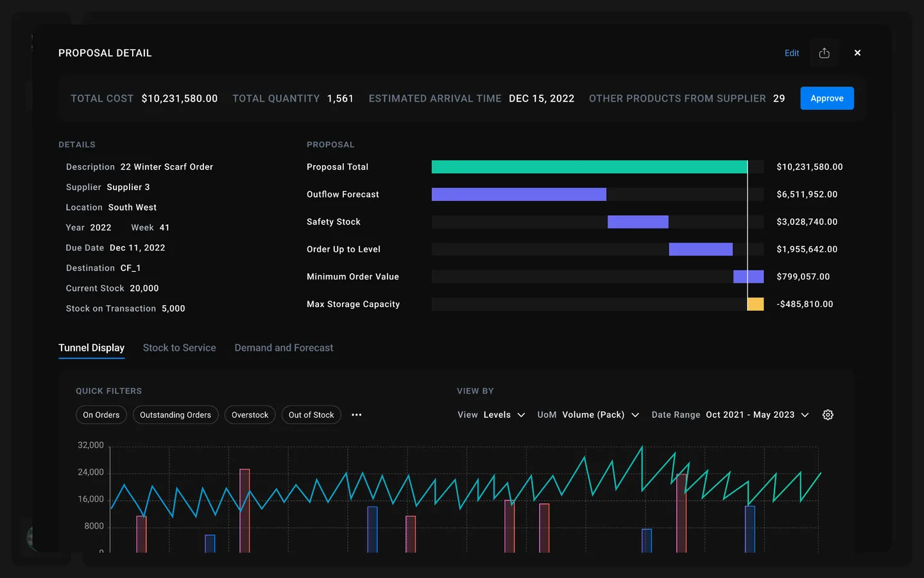Click the green Proposal Total bar

pos(590,166)
